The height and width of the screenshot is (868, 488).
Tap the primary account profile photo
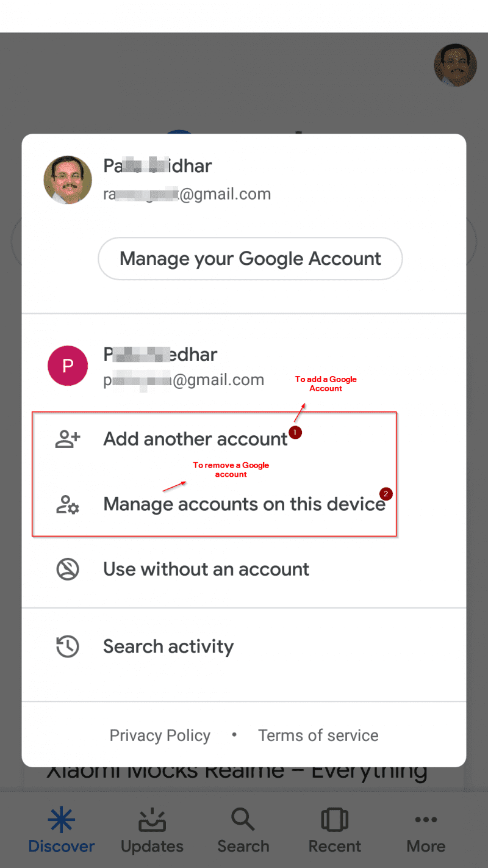pyautogui.click(x=68, y=179)
